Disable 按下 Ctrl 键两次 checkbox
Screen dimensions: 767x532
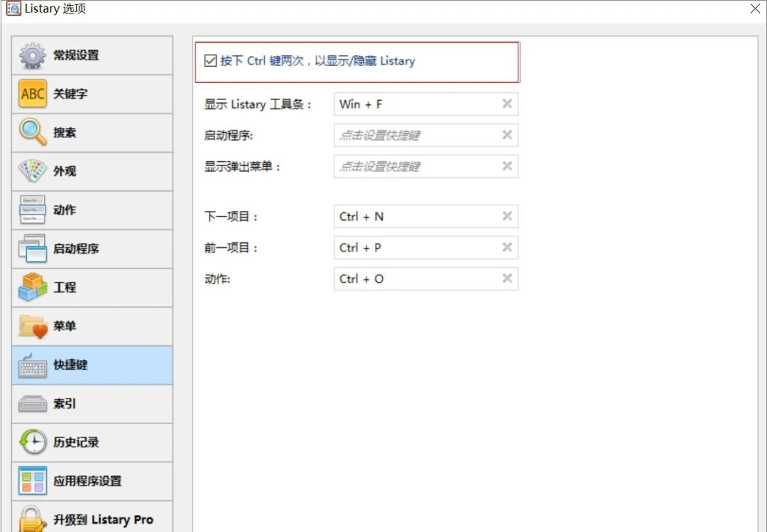(210, 60)
